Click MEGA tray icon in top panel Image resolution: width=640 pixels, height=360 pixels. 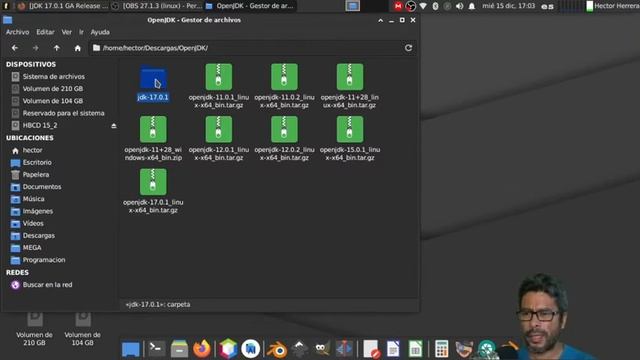click(x=398, y=6)
